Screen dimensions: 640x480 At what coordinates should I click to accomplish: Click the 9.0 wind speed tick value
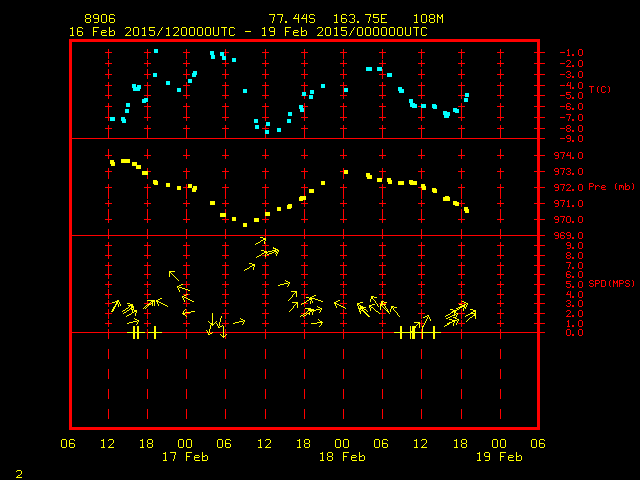574,246
